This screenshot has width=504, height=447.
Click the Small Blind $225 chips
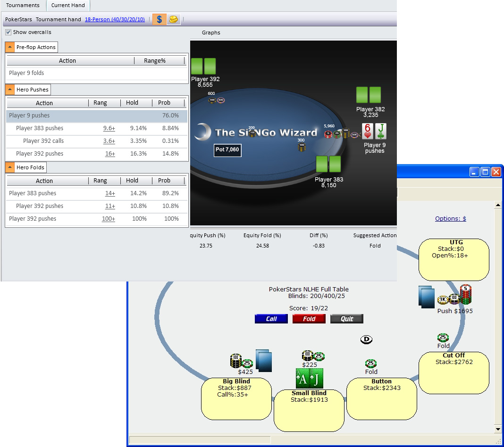click(x=313, y=356)
